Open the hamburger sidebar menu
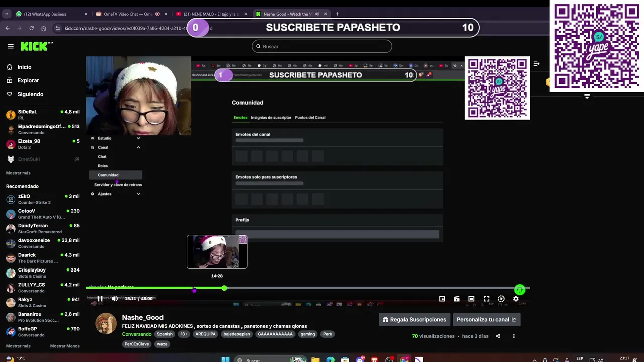The image size is (644, 362). (x=11, y=46)
